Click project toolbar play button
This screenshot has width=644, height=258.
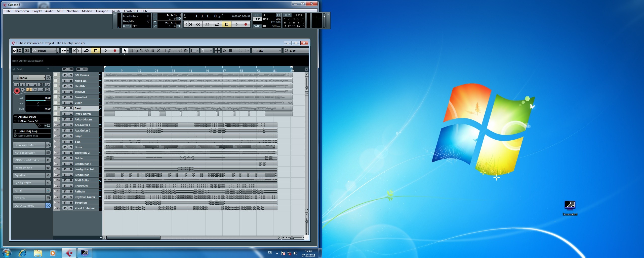(x=106, y=51)
